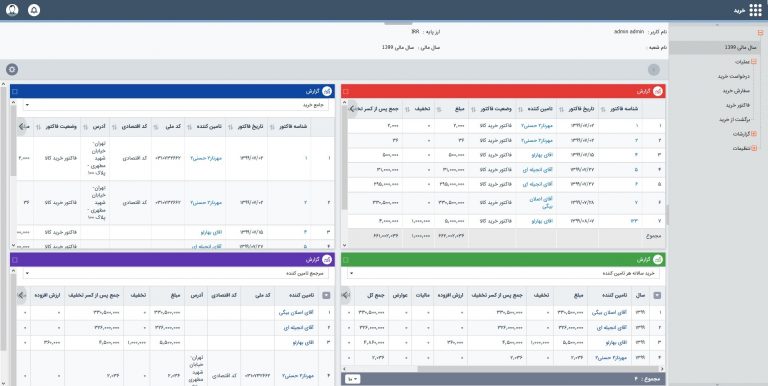Screen dimensions: 768x386
Task: Click the purple panel's report icon
Action: tap(327, 260)
